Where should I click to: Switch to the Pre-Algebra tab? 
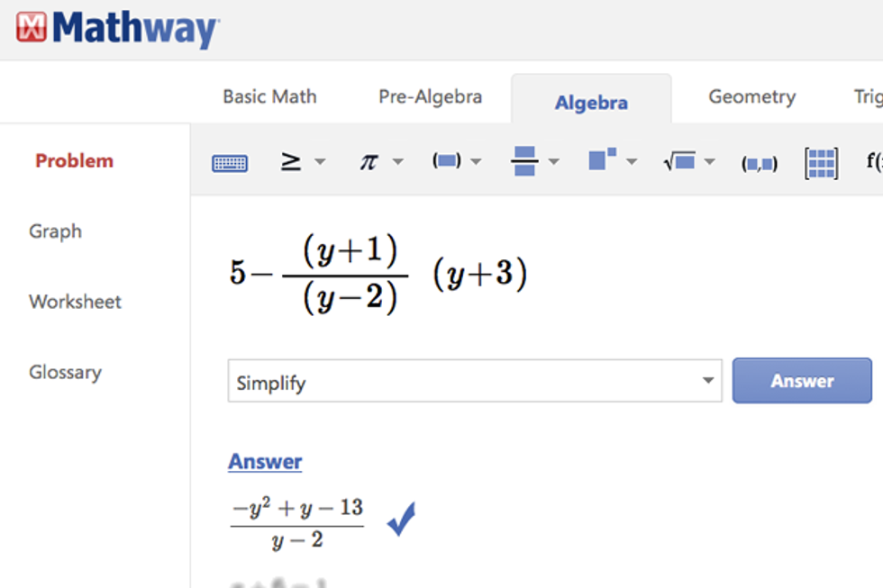[430, 97]
